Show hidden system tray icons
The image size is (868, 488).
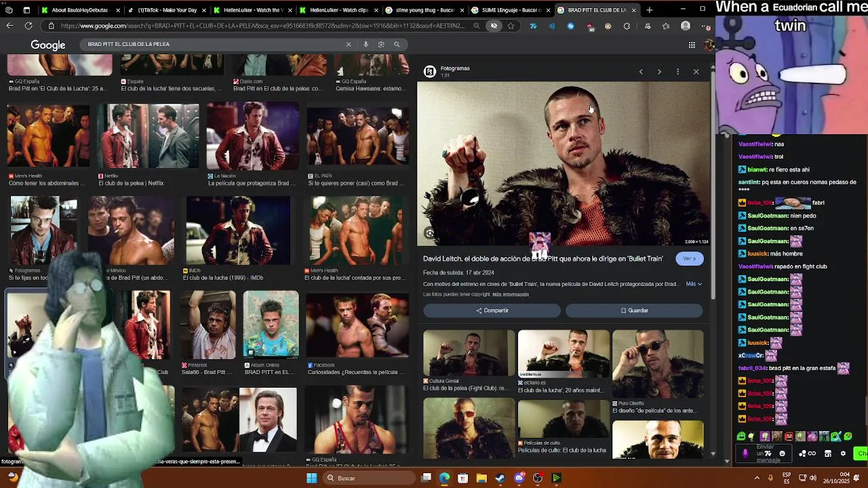click(x=757, y=478)
